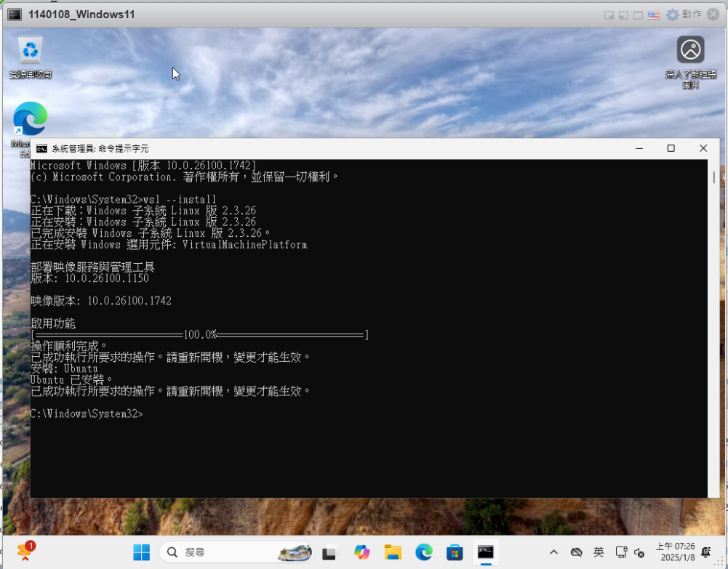Click the command prompt vertical scrollbar thumb
The width and height of the screenshot is (728, 569).
(x=713, y=177)
